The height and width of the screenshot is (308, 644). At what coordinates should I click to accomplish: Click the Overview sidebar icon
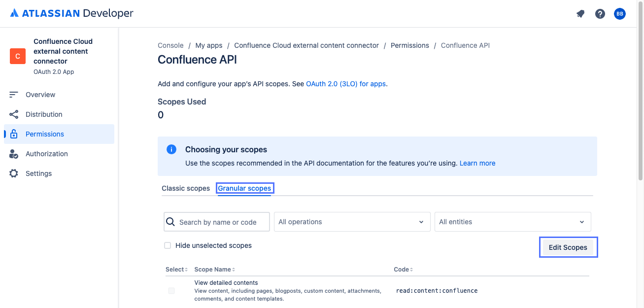tap(14, 95)
